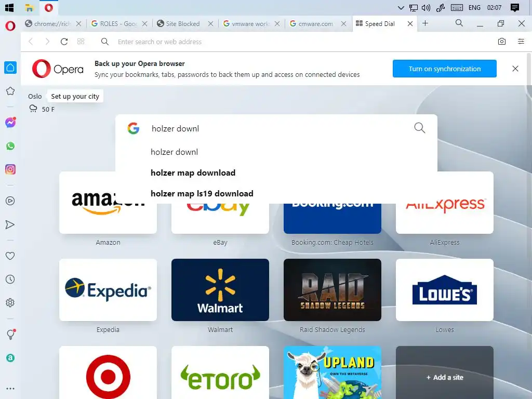Open Instagram in the sidebar

[x=10, y=169]
